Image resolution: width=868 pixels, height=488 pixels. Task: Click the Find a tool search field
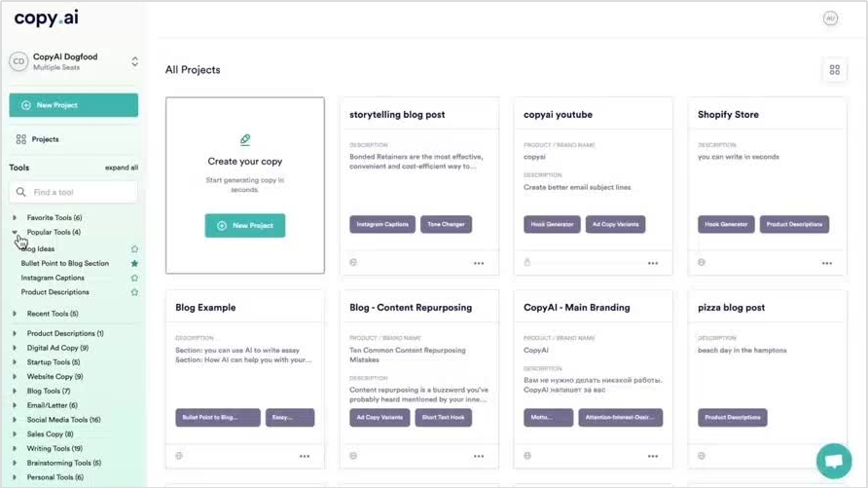[x=74, y=192]
